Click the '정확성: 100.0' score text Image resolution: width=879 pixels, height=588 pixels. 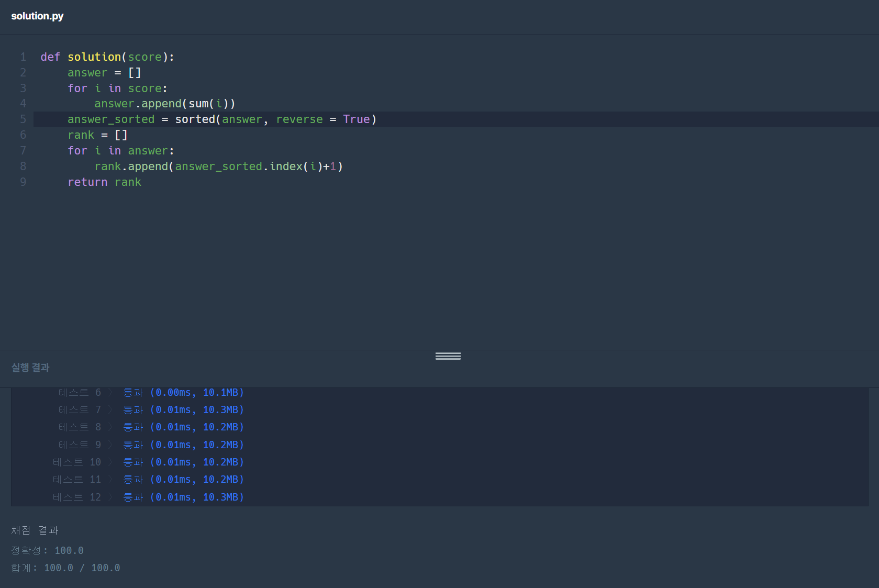click(x=47, y=551)
